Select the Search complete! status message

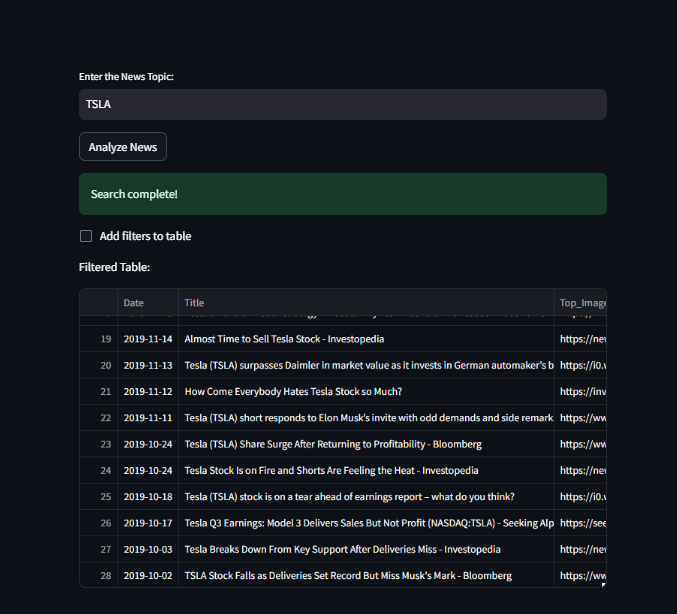(x=343, y=194)
